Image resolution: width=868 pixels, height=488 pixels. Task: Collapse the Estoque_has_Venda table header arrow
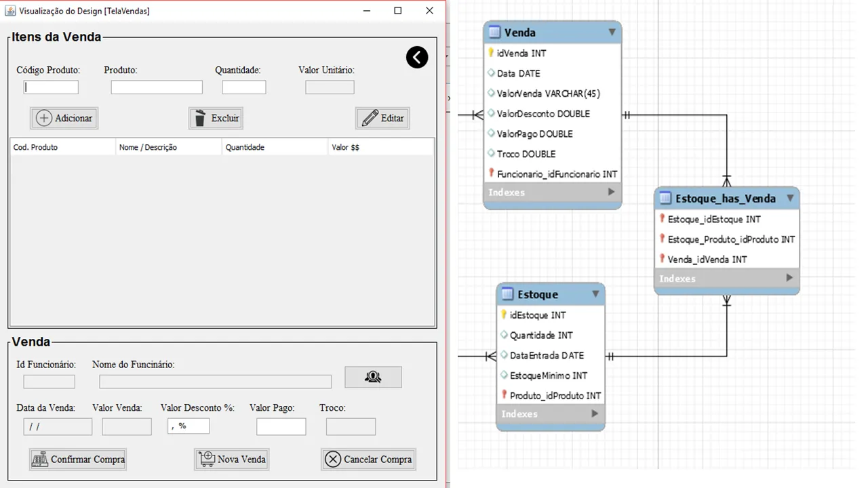pyautogui.click(x=790, y=198)
